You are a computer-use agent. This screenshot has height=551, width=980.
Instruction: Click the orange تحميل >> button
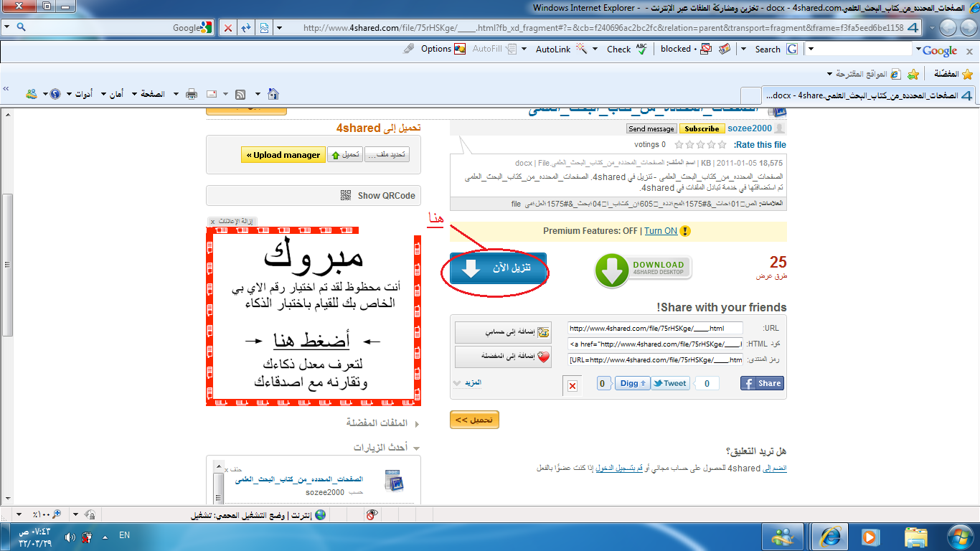click(x=474, y=420)
